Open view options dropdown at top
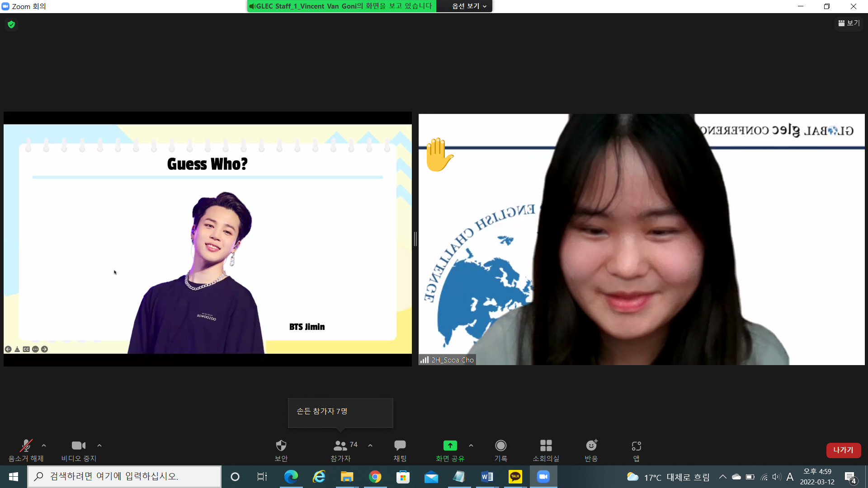This screenshot has height=488, width=868. pos(469,6)
